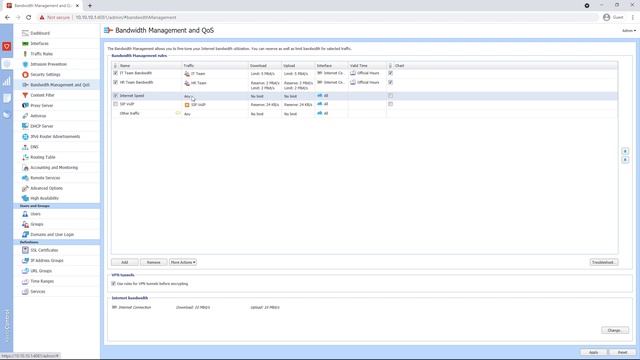640x360 pixels.
Task: Open the More Actions dropdown
Action: point(183,262)
